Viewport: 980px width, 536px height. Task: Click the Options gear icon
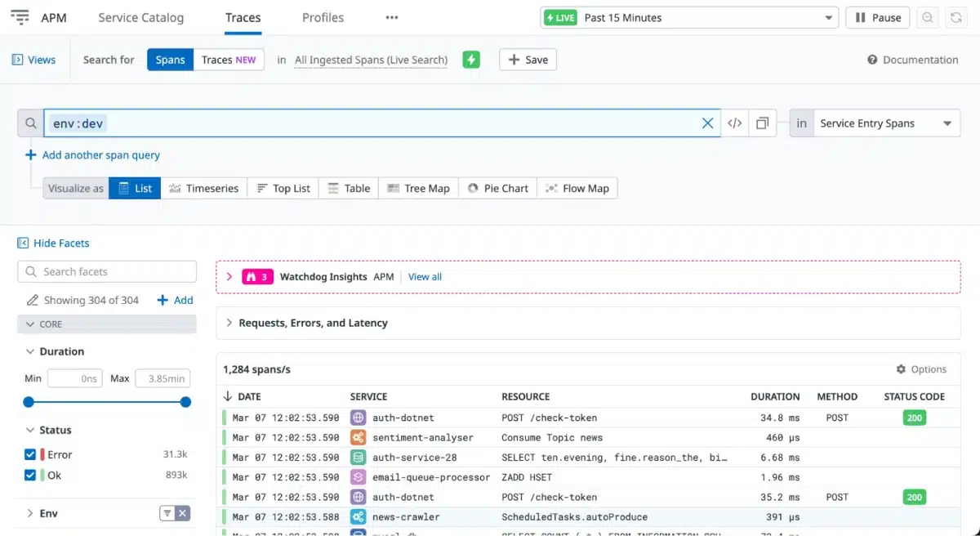pyautogui.click(x=902, y=369)
